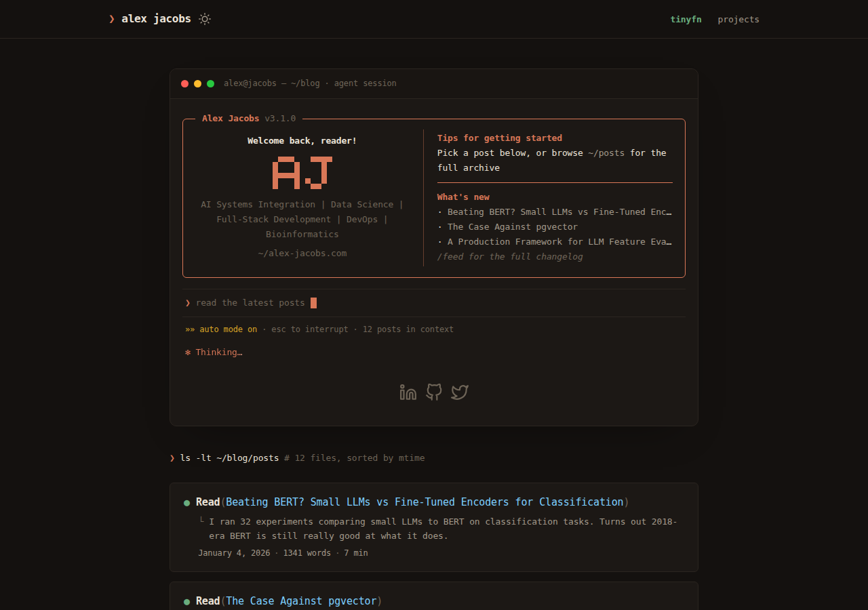The height and width of the screenshot is (610, 868).
Task: Click 'esc to interrupt' status text
Action: coord(309,329)
